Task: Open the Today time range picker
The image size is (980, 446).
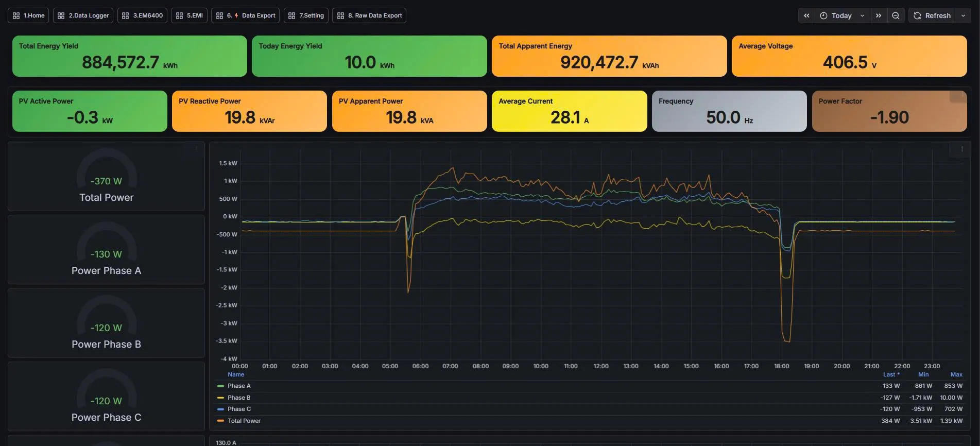Action: click(843, 15)
